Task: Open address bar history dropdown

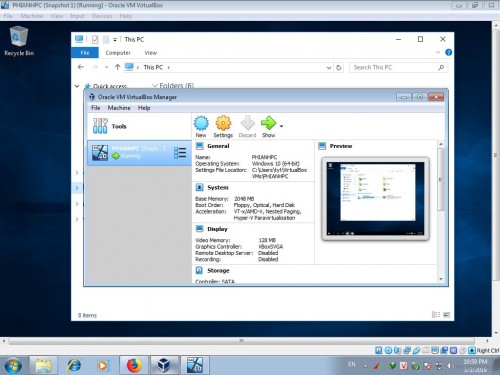Action: coord(329,68)
